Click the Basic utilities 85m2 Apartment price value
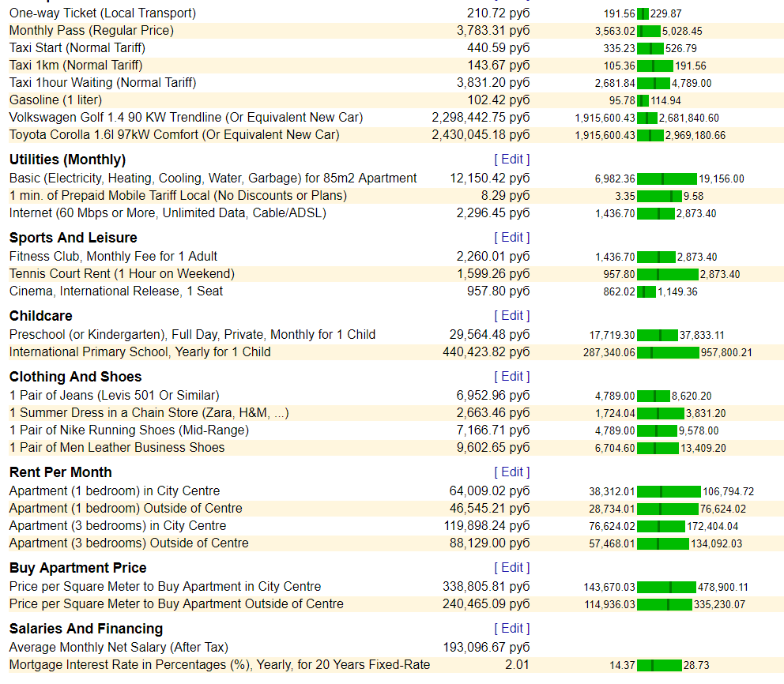This screenshot has width=784, height=684. point(489,179)
